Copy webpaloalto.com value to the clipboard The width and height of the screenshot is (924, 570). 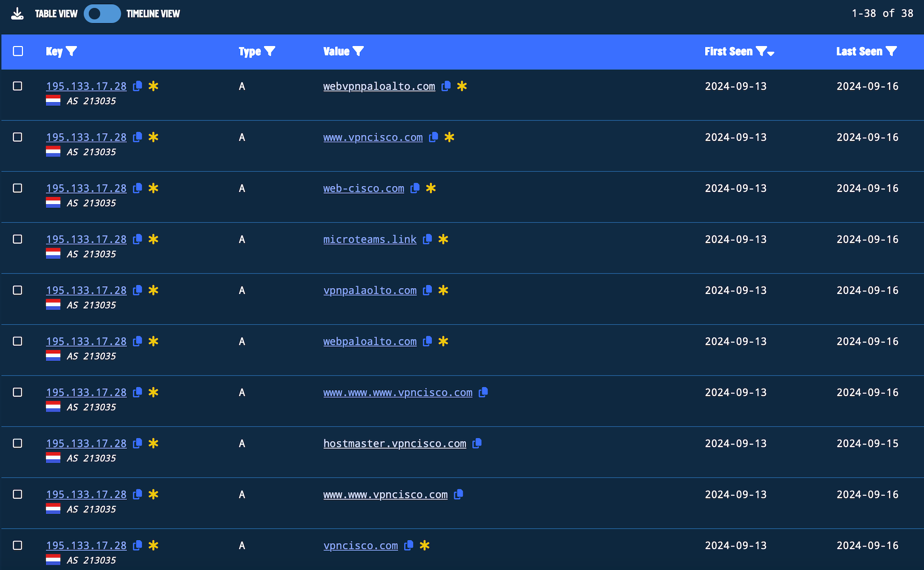[427, 341]
